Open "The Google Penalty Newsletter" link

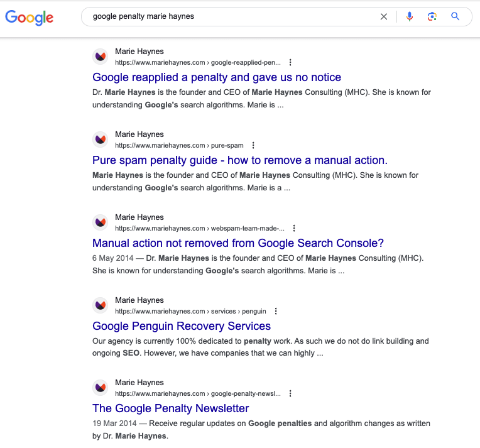171,408
